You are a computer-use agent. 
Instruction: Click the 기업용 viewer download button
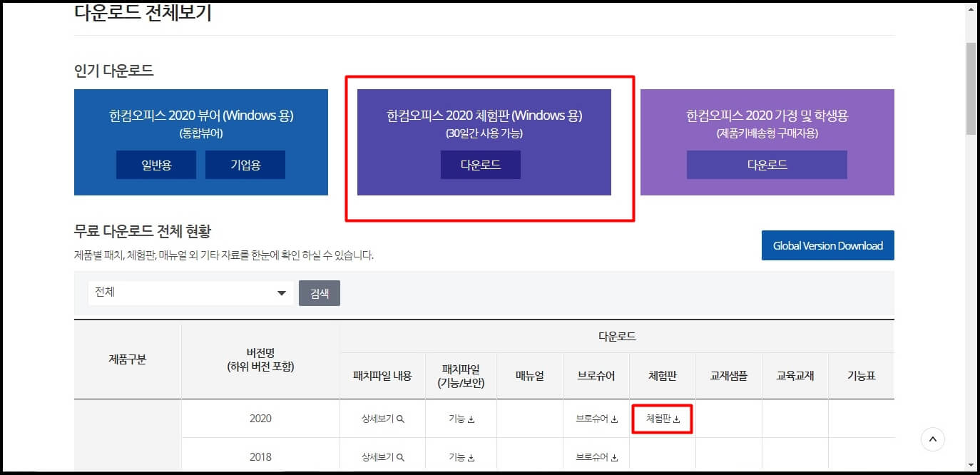245,165
